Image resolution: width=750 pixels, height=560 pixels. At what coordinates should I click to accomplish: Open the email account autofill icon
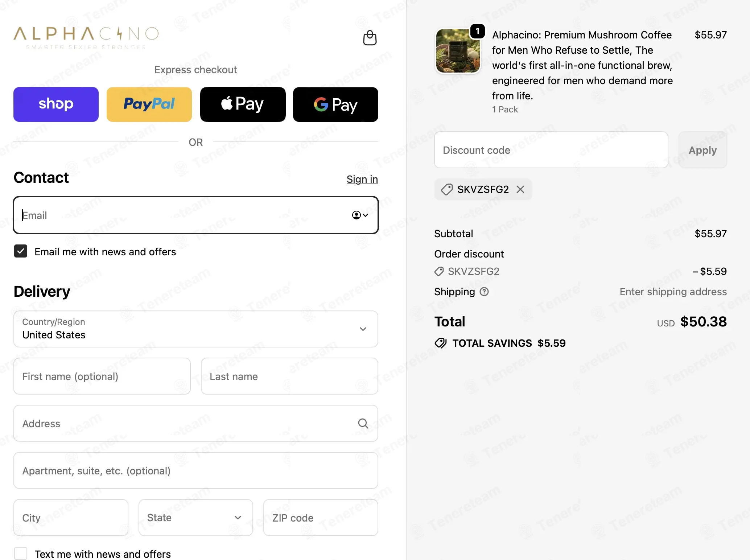point(360,215)
